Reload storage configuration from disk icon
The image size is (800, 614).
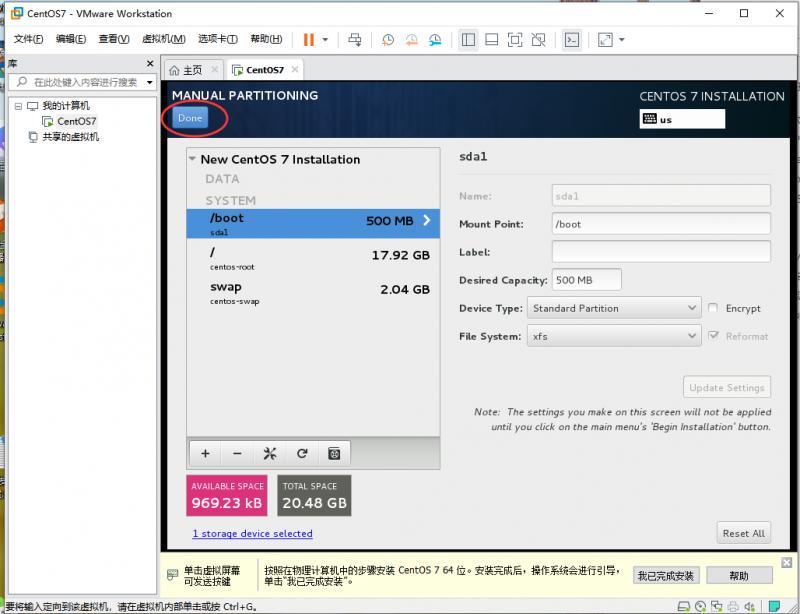[x=302, y=453]
